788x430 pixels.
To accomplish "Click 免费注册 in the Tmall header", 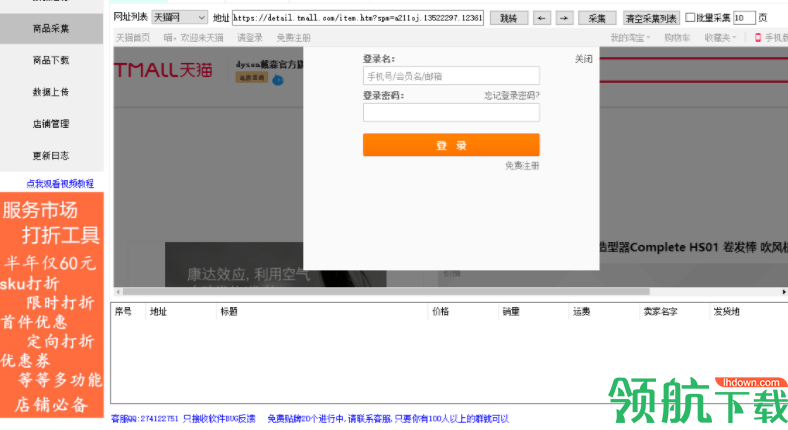I will click(293, 38).
